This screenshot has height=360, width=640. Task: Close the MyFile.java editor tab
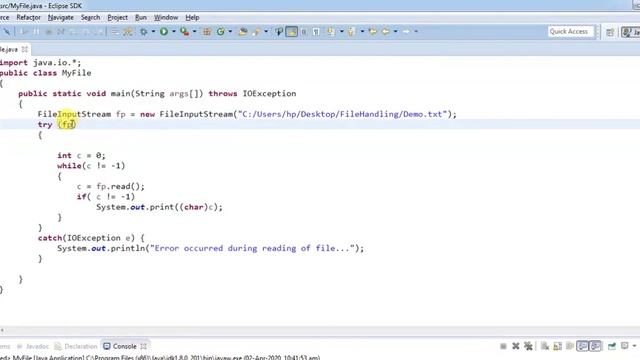pos(24,49)
